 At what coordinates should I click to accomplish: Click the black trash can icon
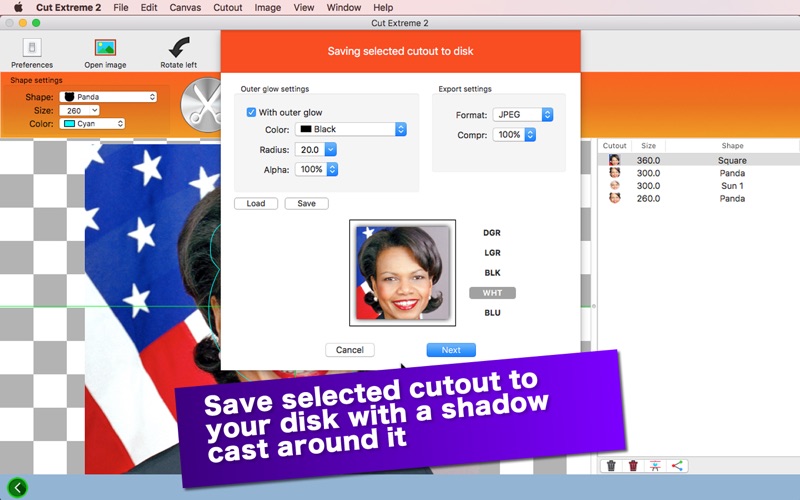(611, 465)
